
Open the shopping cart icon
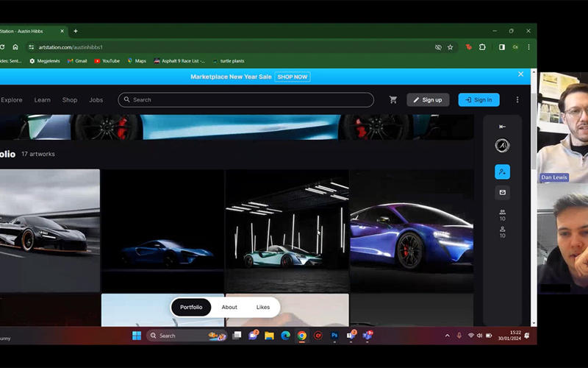(393, 100)
